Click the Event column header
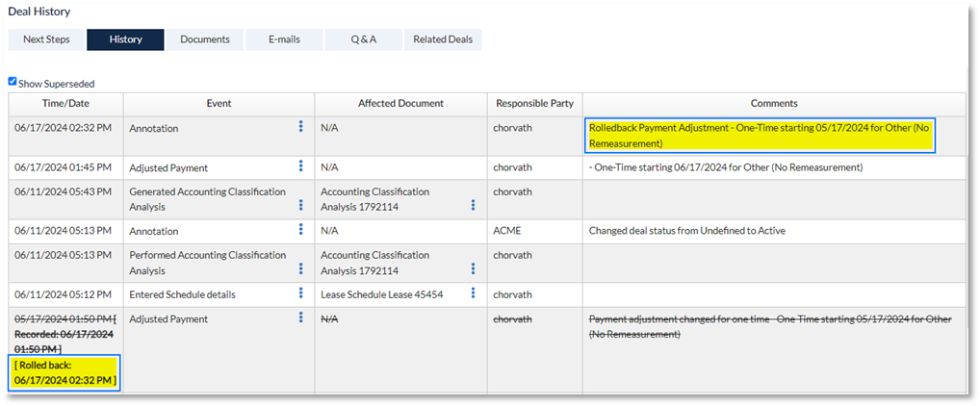This screenshot has height=406, width=980. [219, 104]
